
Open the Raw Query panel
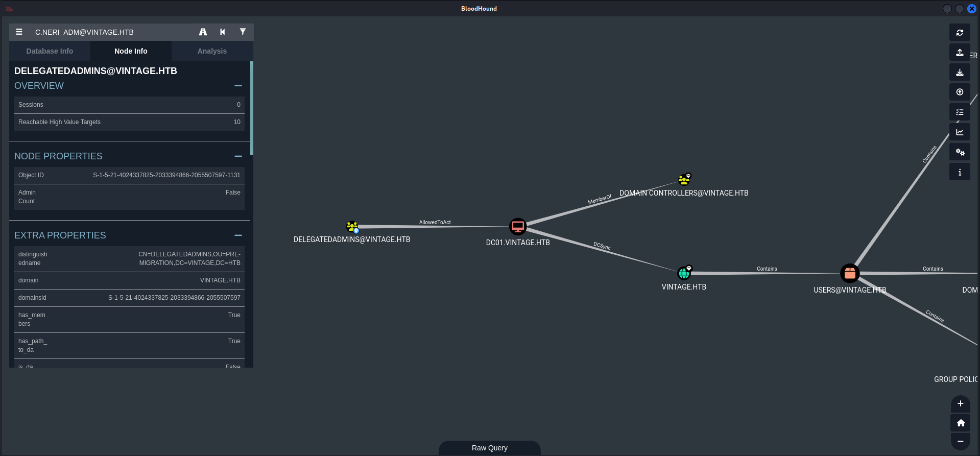coord(490,448)
